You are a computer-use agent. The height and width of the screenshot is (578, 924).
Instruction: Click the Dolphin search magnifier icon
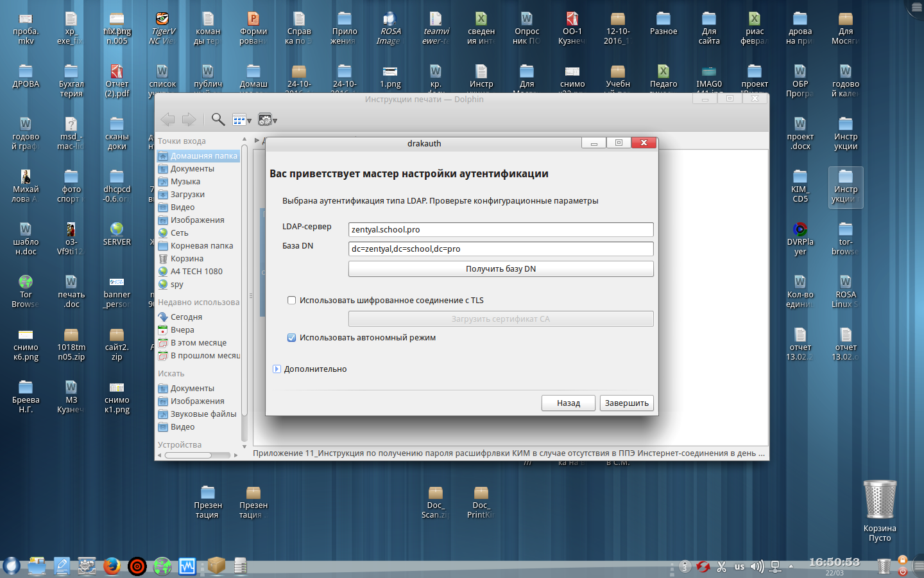(x=218, y=119)
